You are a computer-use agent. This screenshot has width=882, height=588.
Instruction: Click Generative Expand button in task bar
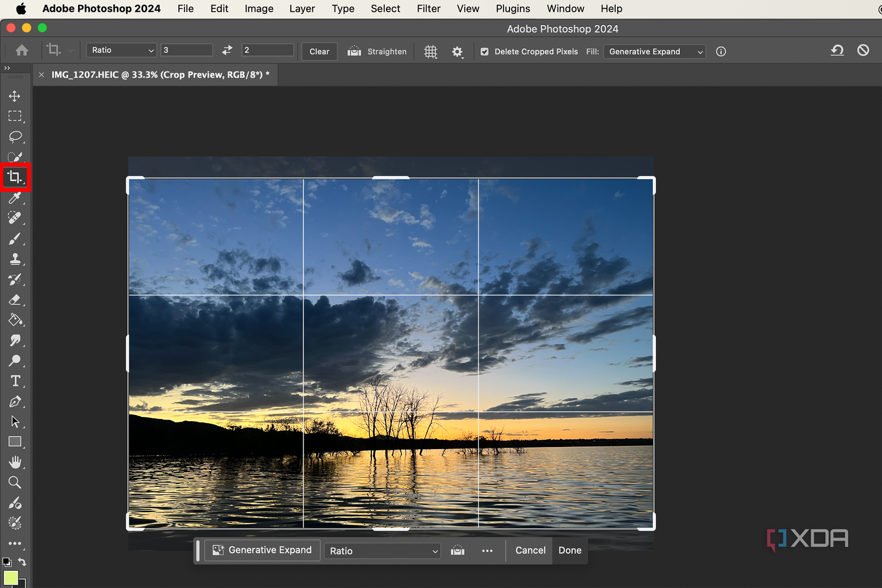[262, 550]
